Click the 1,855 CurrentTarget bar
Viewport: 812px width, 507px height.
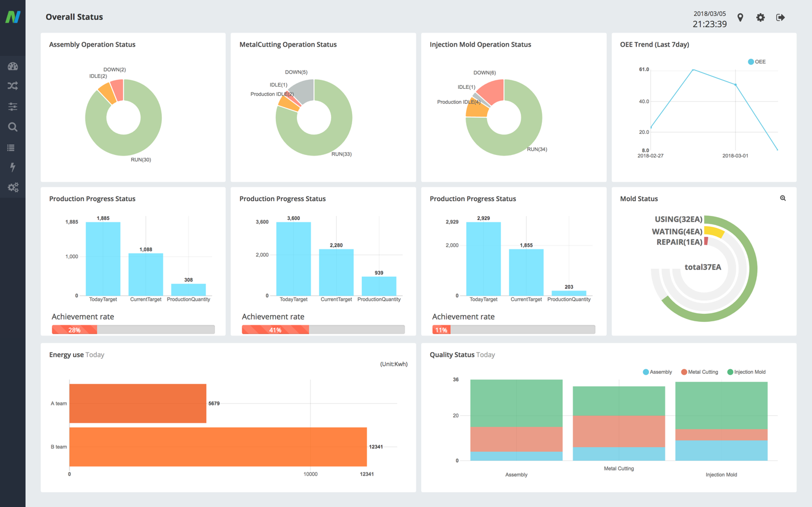(526, 272)
